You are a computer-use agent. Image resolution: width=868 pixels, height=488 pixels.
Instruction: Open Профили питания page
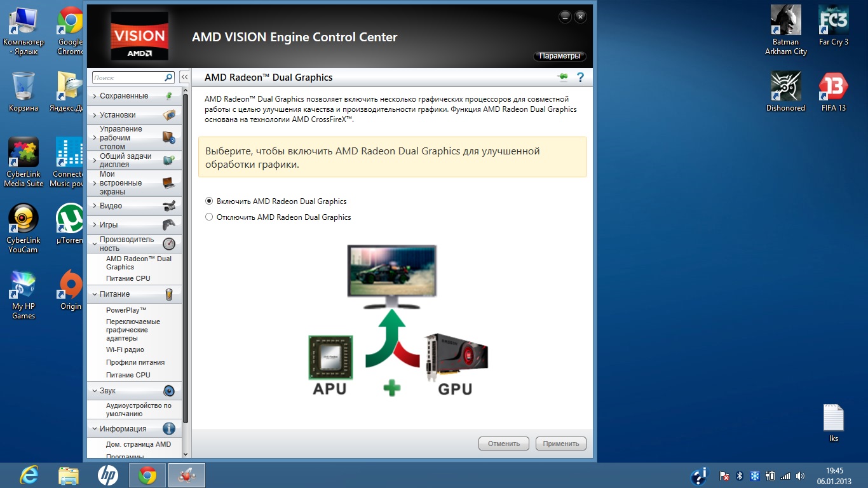pyautogui.click(x=135, y=362)
